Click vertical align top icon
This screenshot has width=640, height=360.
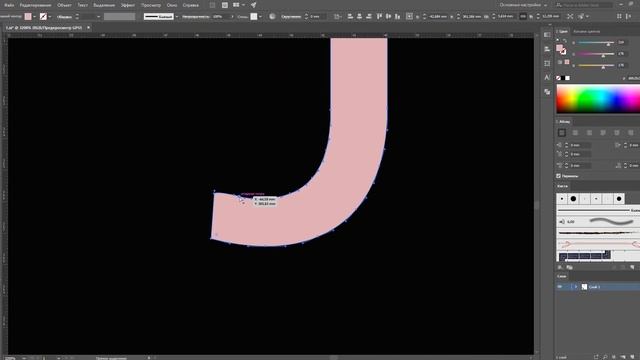[x=379, y=16]
